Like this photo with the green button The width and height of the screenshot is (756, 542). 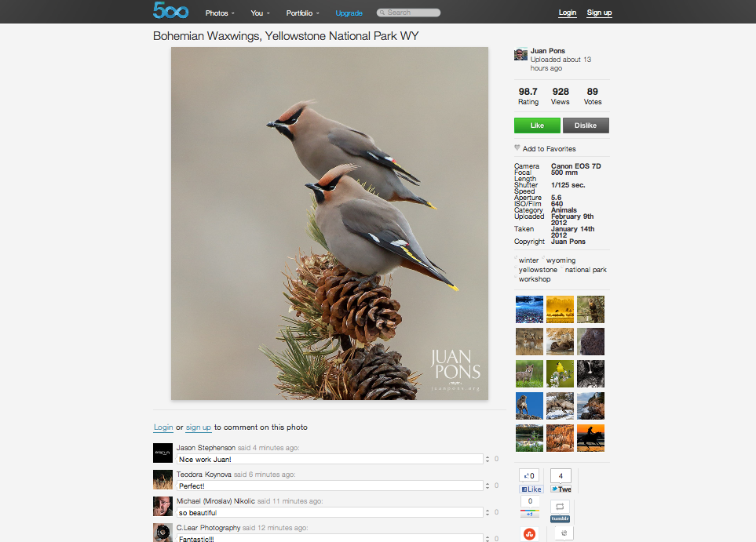click(x=537, y=125)
